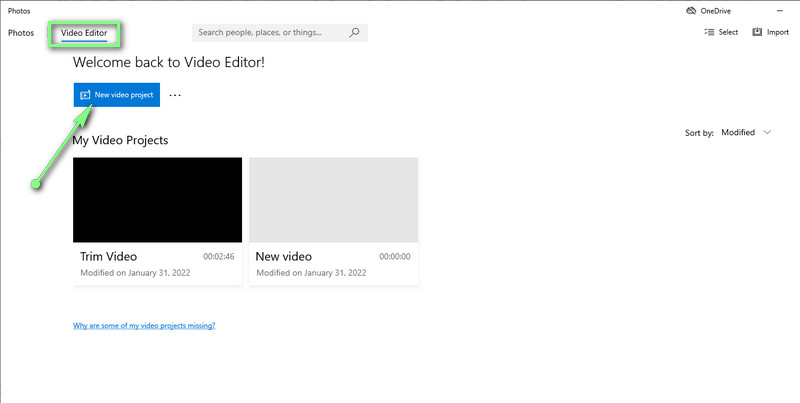Screen dimensions: 800x403
Task: Click the 'New video' project title
Action: pyautogui.click(x=284, y=257)
